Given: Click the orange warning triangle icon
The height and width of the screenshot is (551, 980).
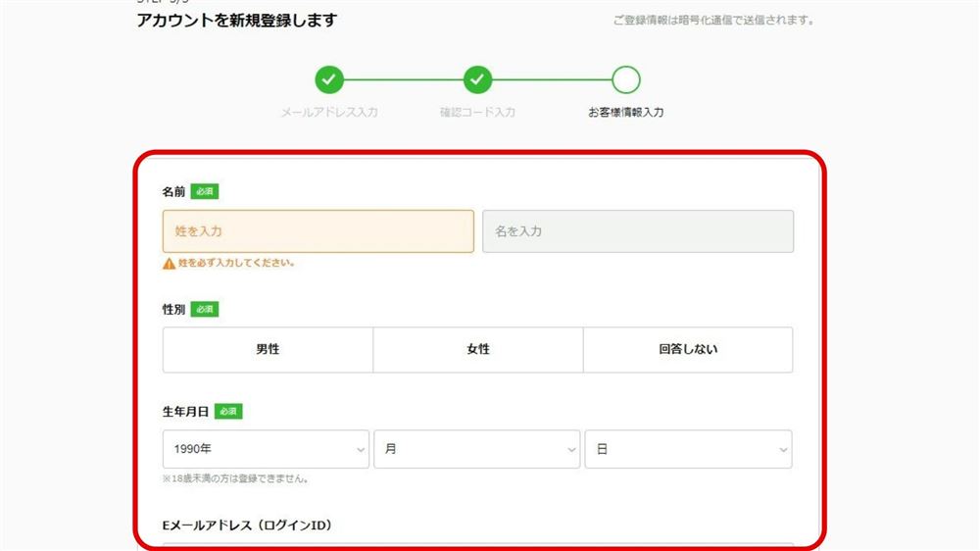Looking at the screenshot, I should pos(170,264).
